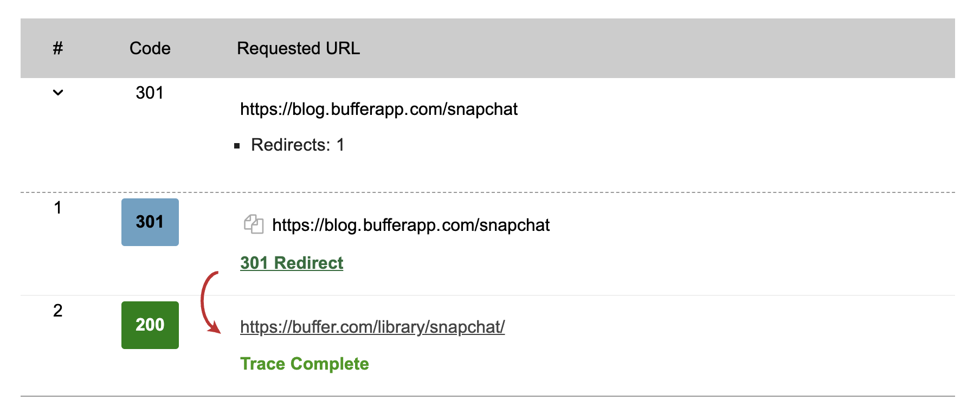This screenshot has height=413, width=980.
Task: Click the Code column header
Action: (x=150, y=48)
